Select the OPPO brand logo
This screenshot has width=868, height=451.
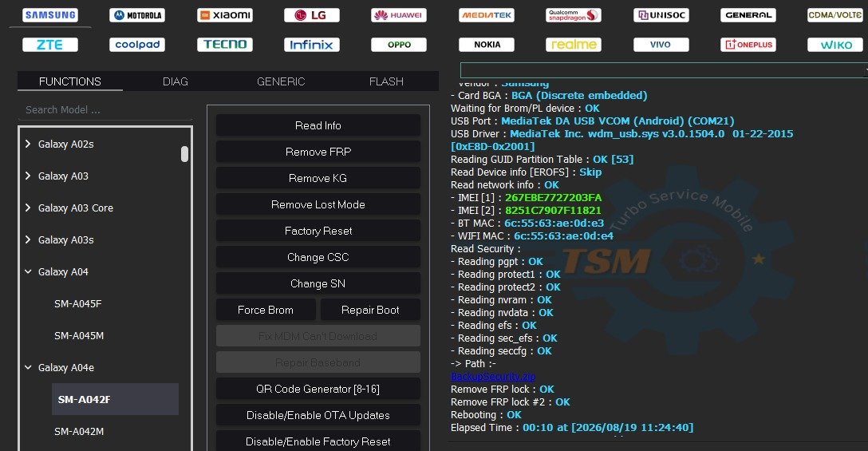coord(399,45)
